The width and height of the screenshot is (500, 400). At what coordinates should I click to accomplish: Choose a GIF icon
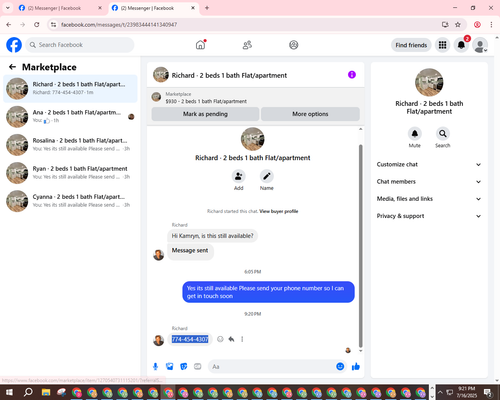[x=198, y=367]
